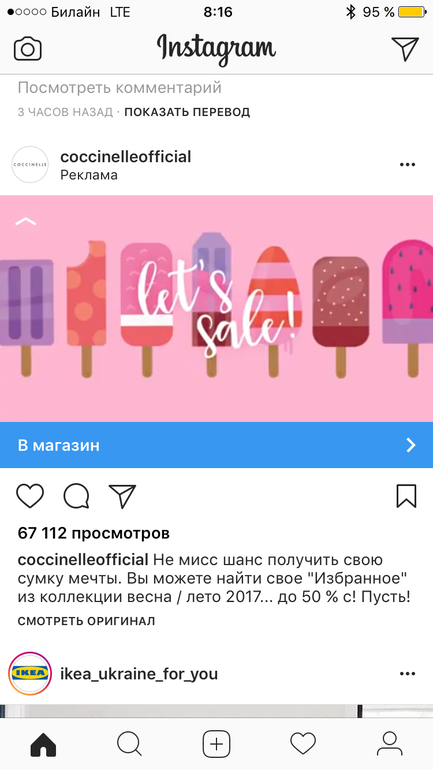433x770 pixels.
Task: Open the camera icon in header
Action: click(28, 49)
